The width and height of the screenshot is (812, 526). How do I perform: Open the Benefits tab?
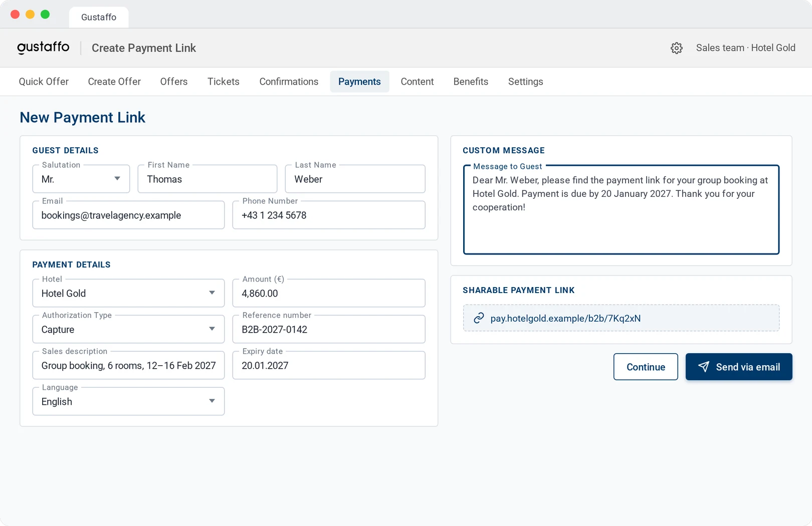pos(471,82)
